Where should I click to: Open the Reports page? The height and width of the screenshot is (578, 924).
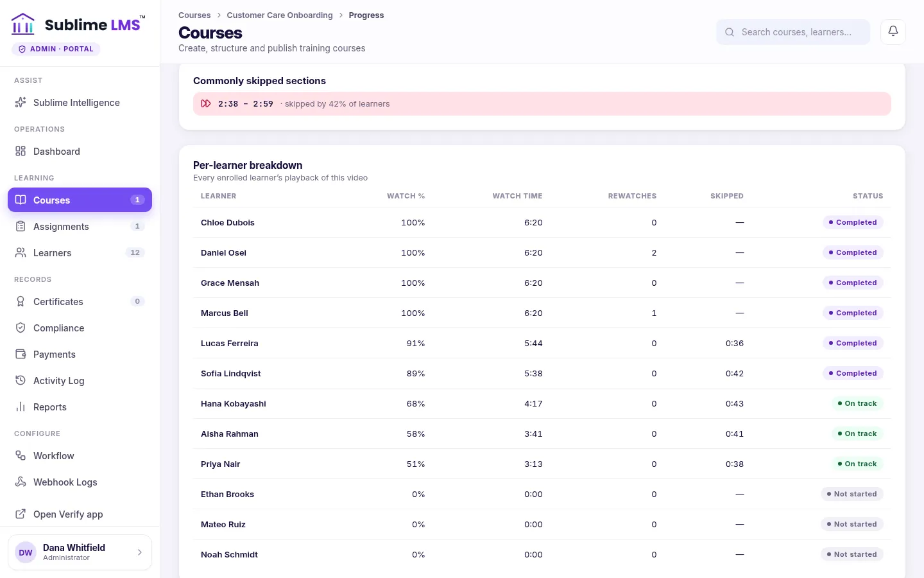(x=80, y=407)
